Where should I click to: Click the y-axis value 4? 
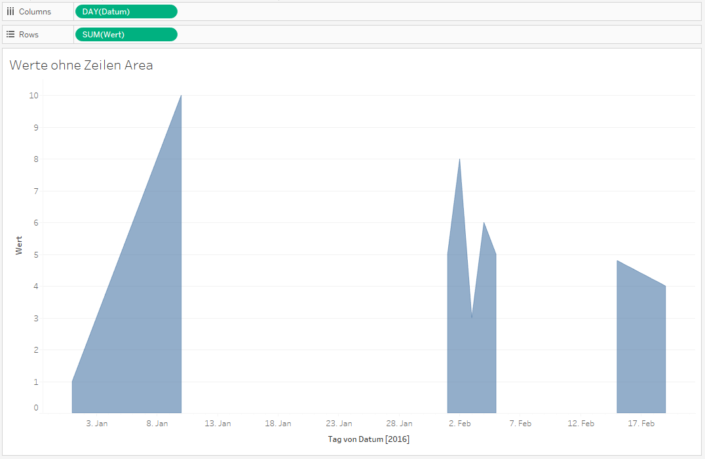coord(36,286)
